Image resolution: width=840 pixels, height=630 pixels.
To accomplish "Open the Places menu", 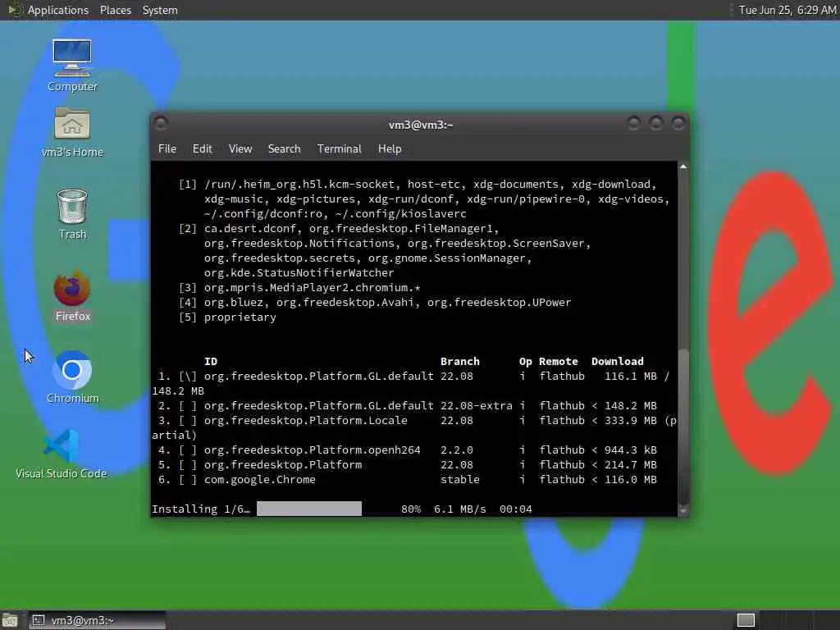I will tap(115, 10).
